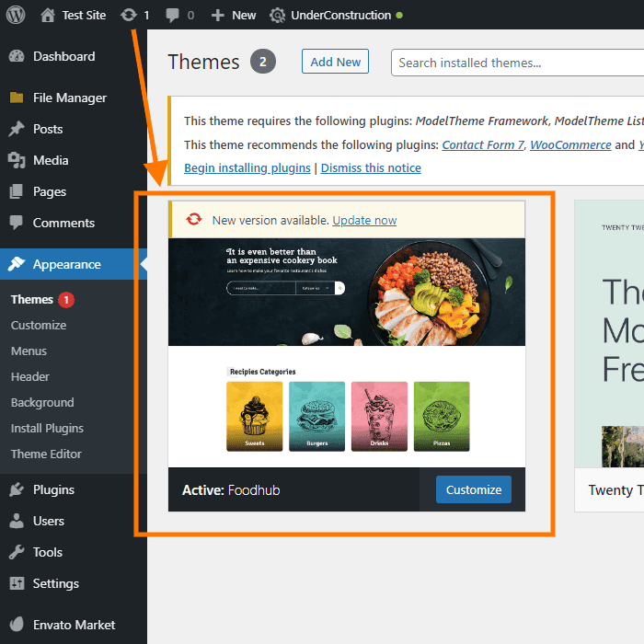Image resolution: width=644 pixels, height=644 pixels.
Task: Open the Pages menu item
Action: (x=50, y=191)
